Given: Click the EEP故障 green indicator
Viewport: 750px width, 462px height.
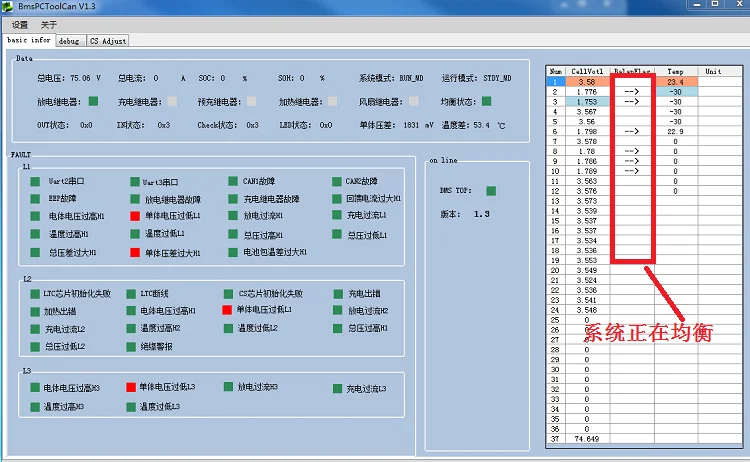Looking at the screenshot, I should (37, 199).
